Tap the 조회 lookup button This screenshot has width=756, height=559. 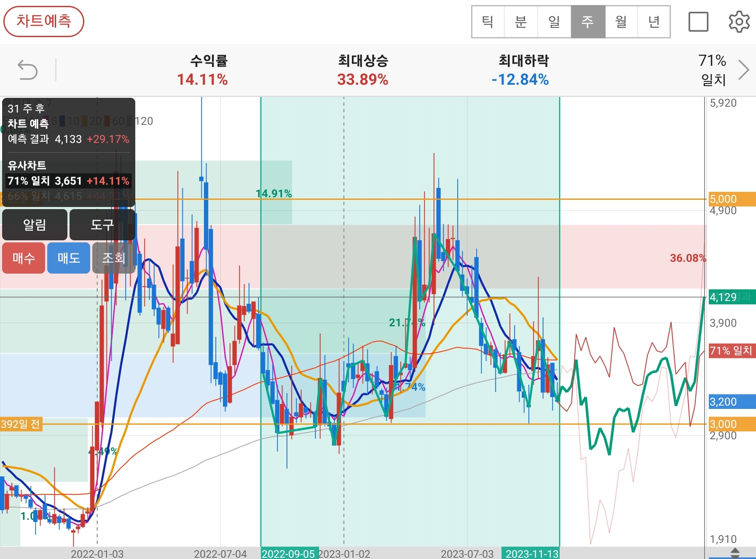(x=114, y=258)
